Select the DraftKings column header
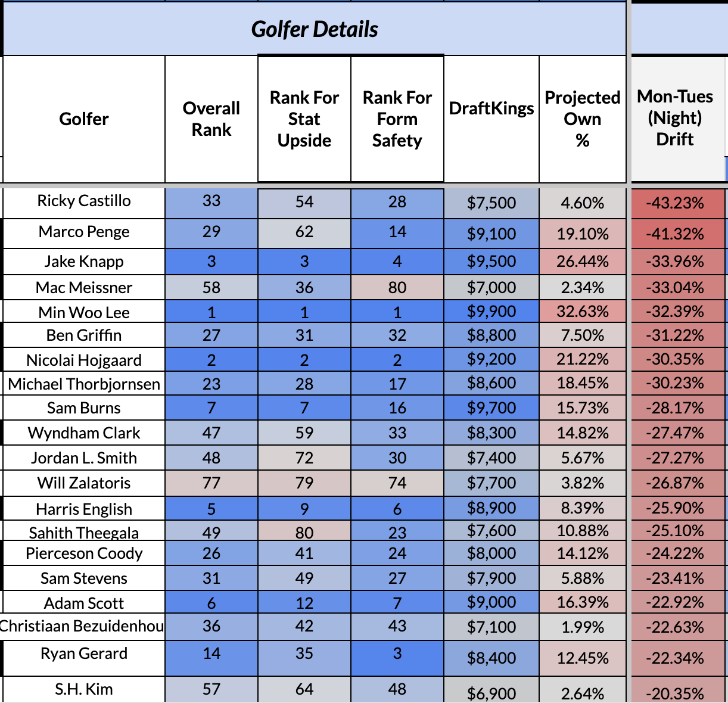The height and width of the screenshot is (703, 728). coord(491,108)
